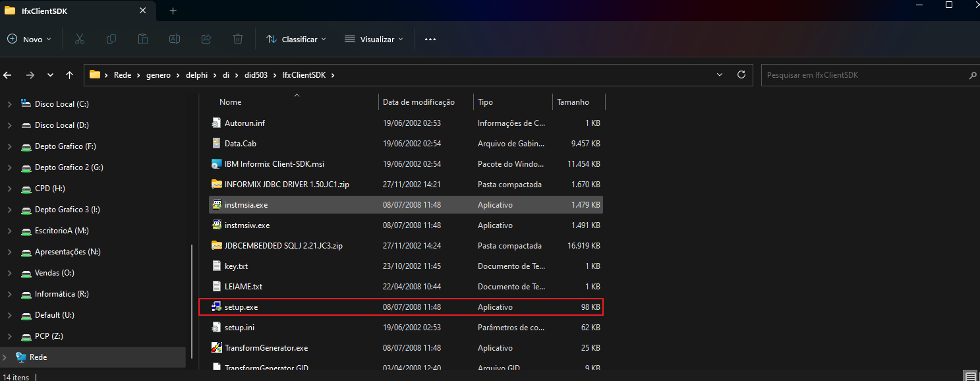980x381 pixels.
Task: Sort by Data de modificação column header
Action: click(418, 102)
